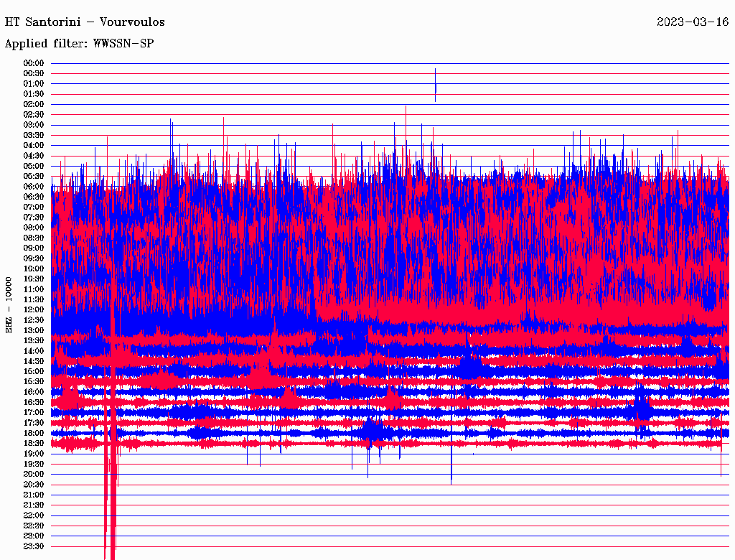
Task: Click the 13:00 time label
Action: 34,330
